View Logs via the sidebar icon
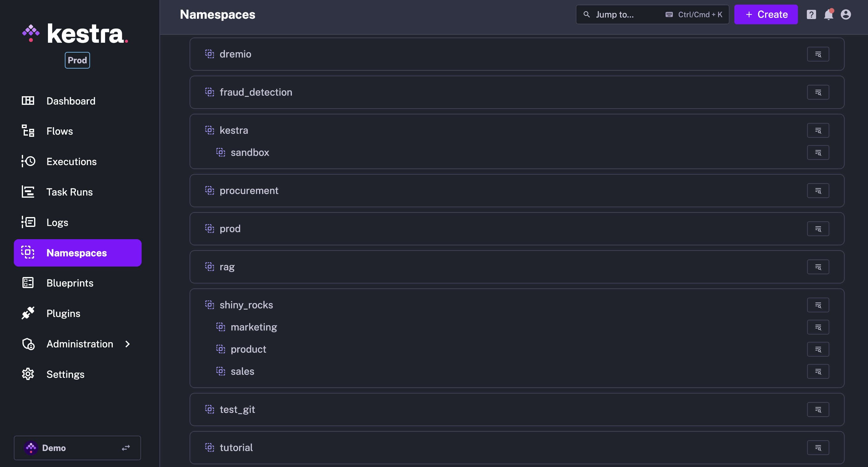 [57, 222]
